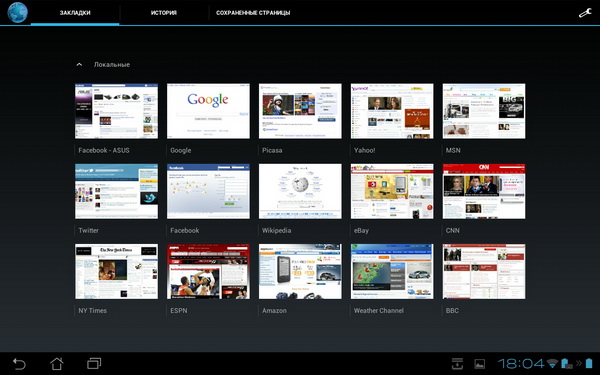Switch to the История tab
The width and height of the screenshot is (600, 375).
tap(164, 13)
